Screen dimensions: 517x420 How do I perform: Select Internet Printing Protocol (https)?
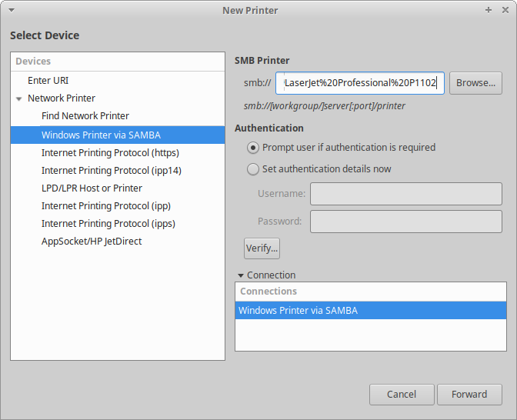point(110,152)
